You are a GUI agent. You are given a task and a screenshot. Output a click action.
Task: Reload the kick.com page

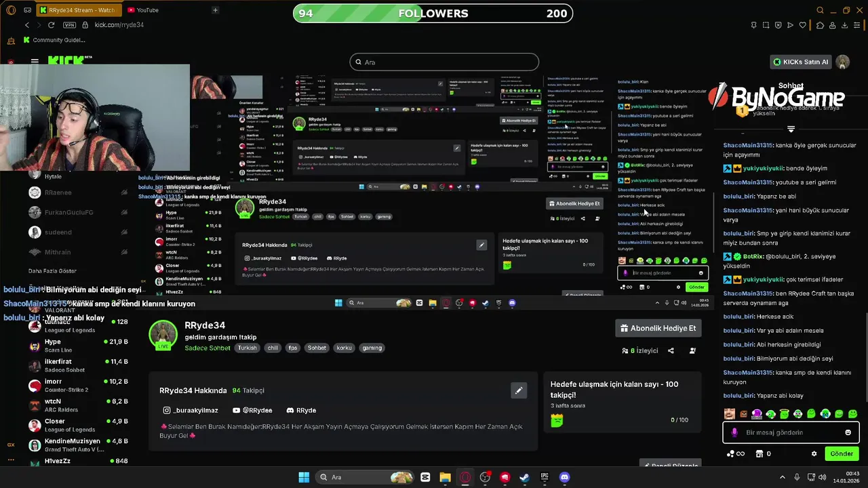click(x=51, y=25)
